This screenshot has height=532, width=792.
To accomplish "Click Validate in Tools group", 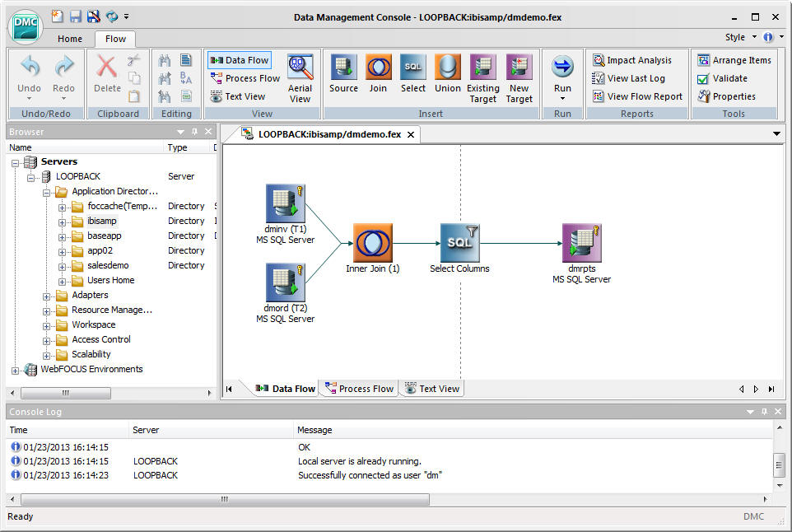I will click(722, 78).
